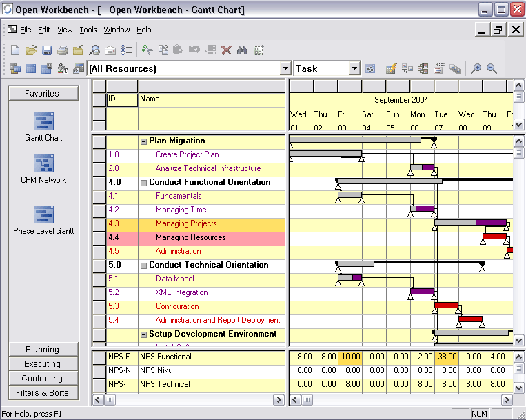The height and width of the screenshot is (420, 526).
Task: Click the Print icon in toolbar
Action: [x=63, y=50]
